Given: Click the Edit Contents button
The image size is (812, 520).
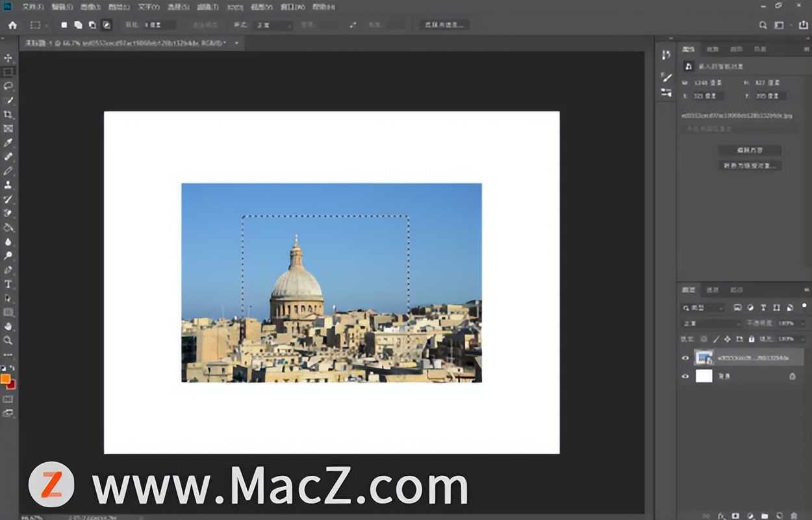Looking at the screenshot, I should 750,150.
